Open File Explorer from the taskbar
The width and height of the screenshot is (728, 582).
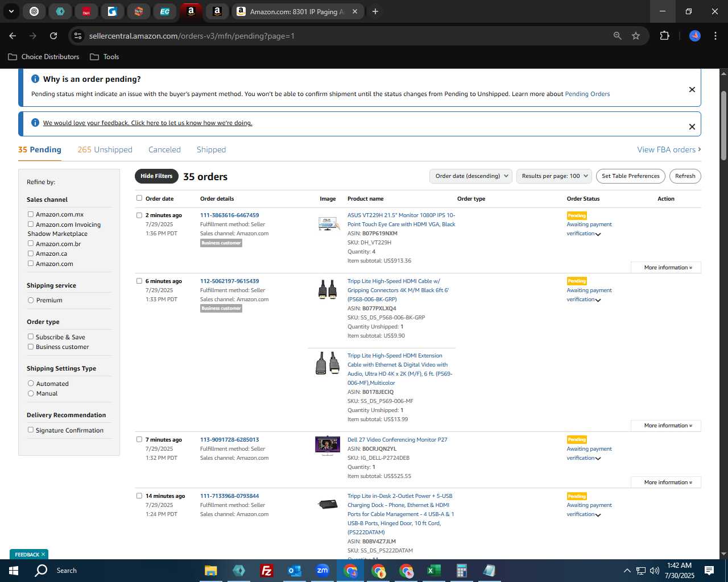(x=210, y=571)
